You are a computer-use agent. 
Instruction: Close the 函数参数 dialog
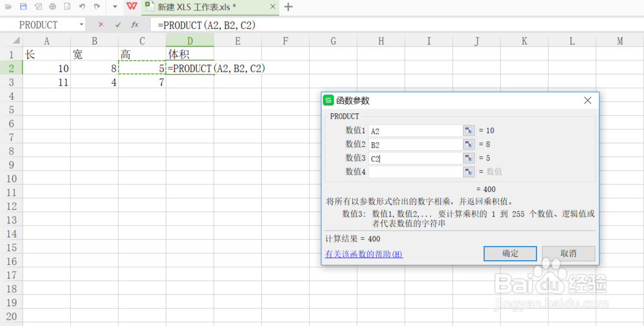click(x=588, y=101)
